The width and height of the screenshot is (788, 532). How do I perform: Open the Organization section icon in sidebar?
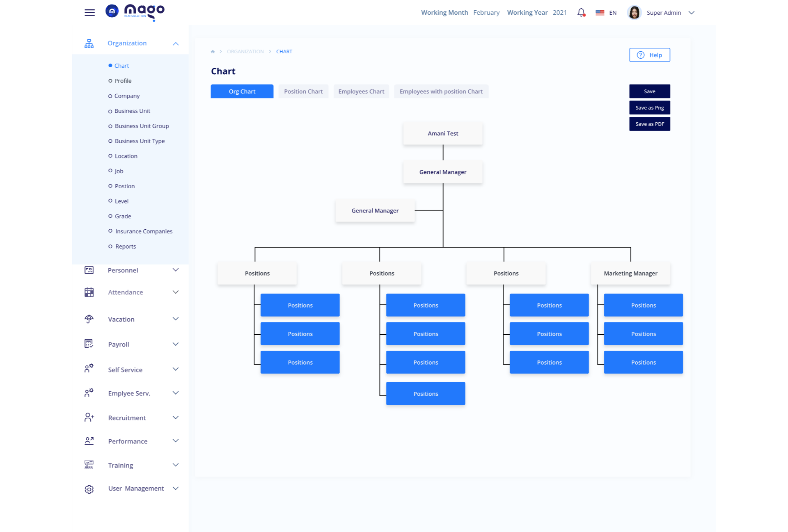89,43
